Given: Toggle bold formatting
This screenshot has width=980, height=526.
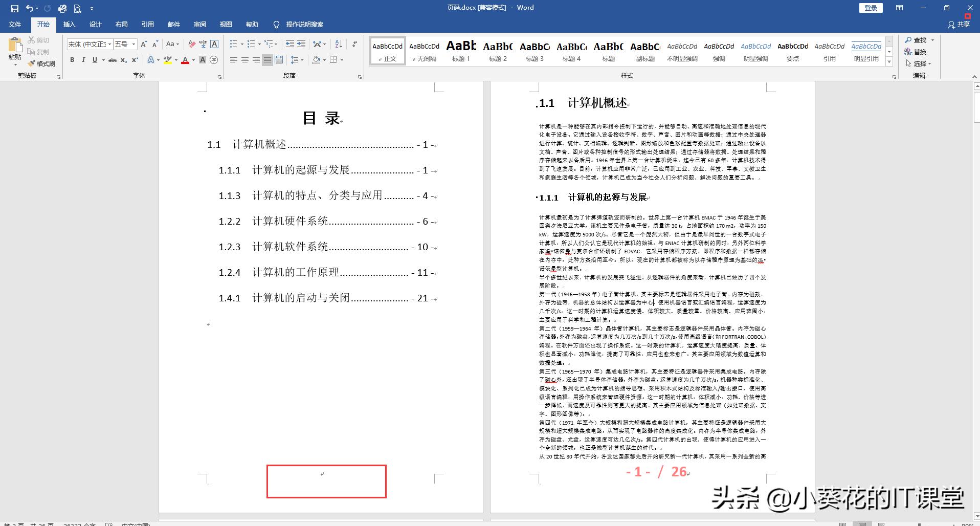Looking at the screenshot, I should tap(72, 59).
